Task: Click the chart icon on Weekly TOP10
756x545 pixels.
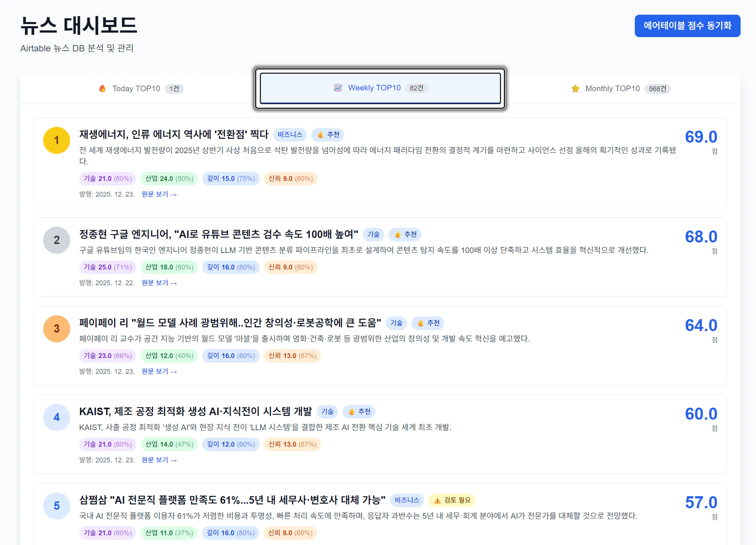Action: click(x=338, y=88)
